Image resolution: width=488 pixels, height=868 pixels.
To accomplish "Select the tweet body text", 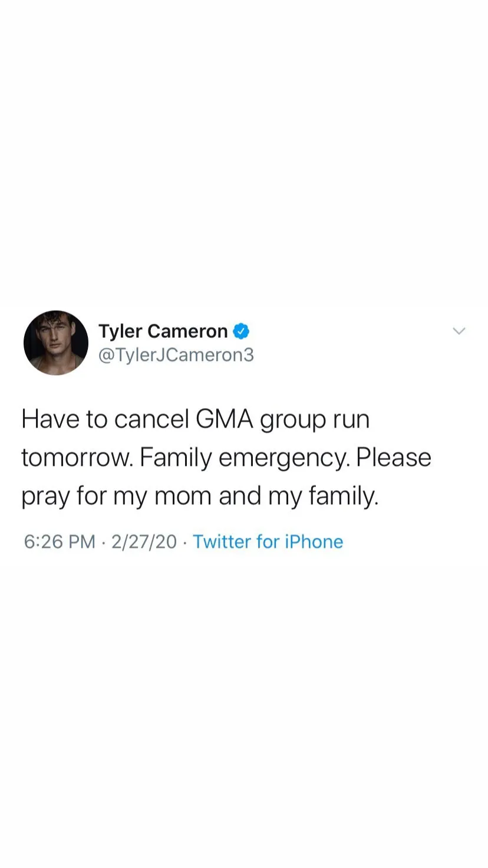I will click(226, 457).
